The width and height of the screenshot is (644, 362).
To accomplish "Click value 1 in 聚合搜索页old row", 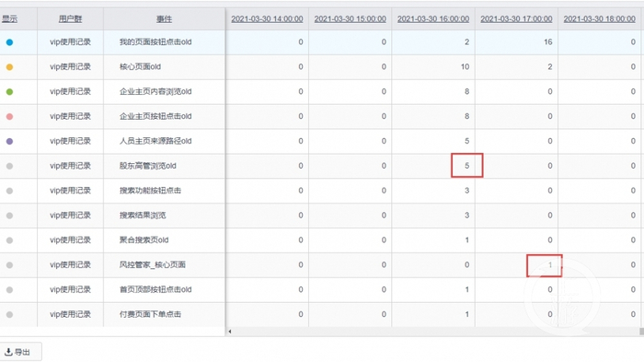I will point(467,240).
